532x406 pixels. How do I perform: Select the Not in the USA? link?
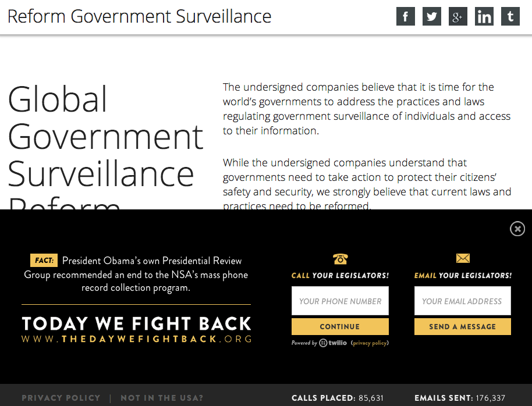tap(162, 398)
